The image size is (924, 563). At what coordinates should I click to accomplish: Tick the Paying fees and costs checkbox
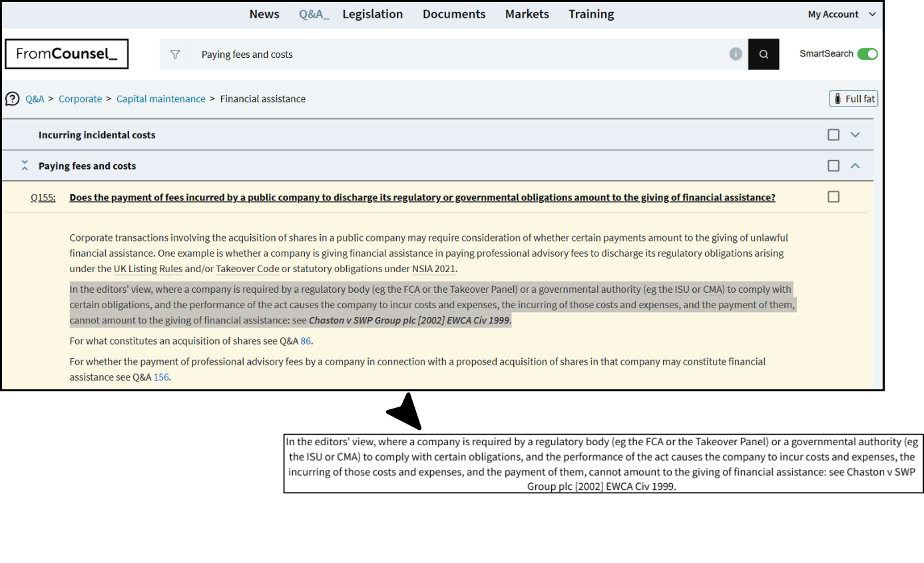(x=833, y=166)
